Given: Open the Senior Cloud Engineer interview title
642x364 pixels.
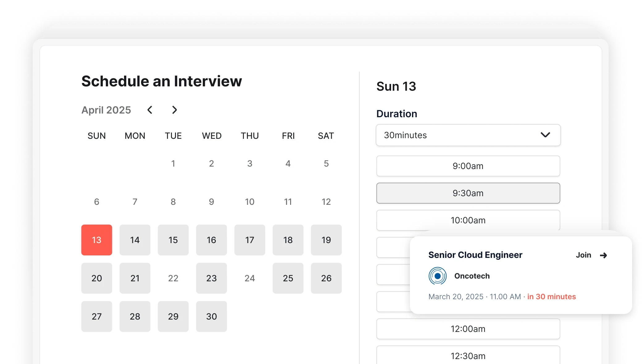Looking at the screenshot, I should coord(475,255).
